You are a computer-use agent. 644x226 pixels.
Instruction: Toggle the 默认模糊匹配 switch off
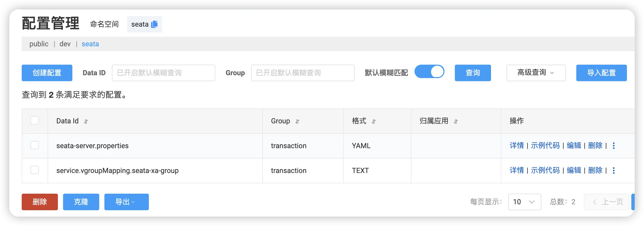pyautogui.click(x=429, y=72)
